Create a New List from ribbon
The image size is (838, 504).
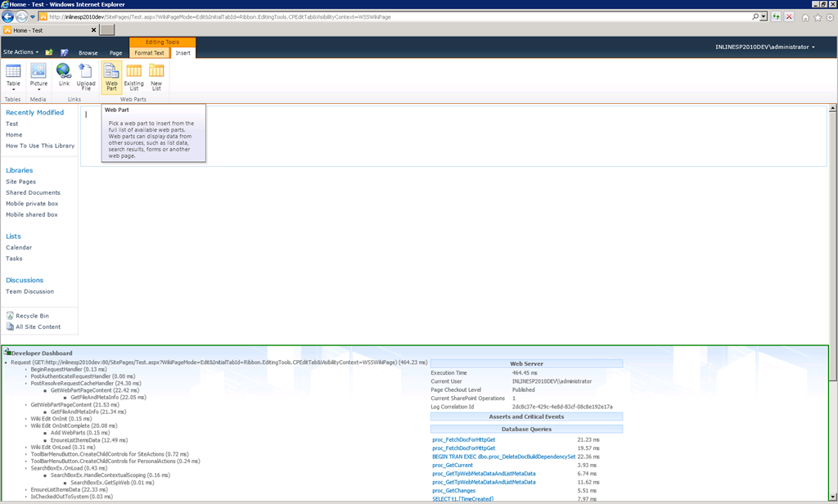click(156, 77)
